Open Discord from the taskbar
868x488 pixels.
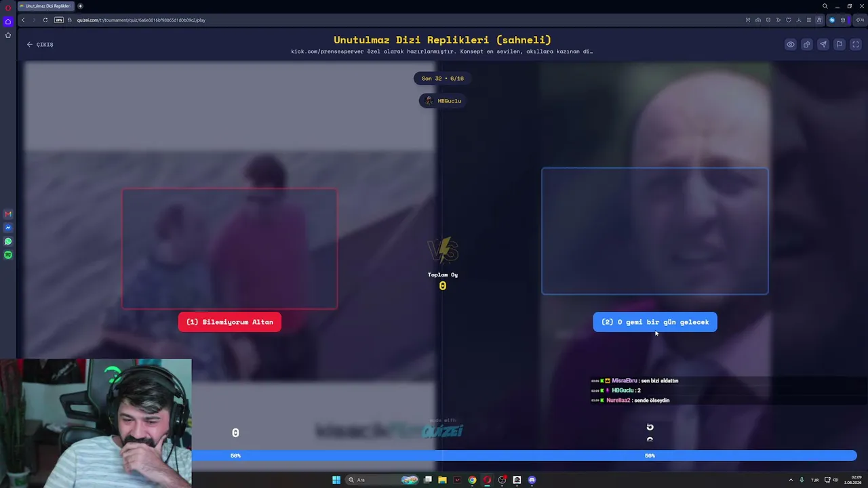[x=532, y=480]
